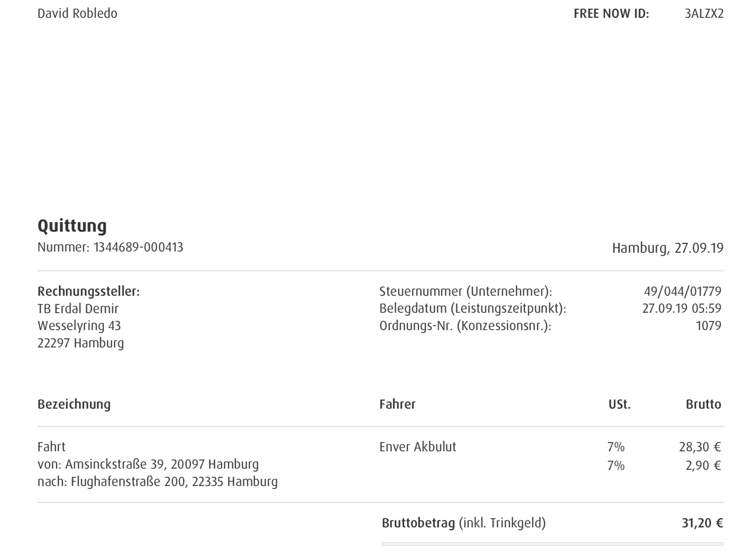Click the USt. column header

[x=619, y=404]
